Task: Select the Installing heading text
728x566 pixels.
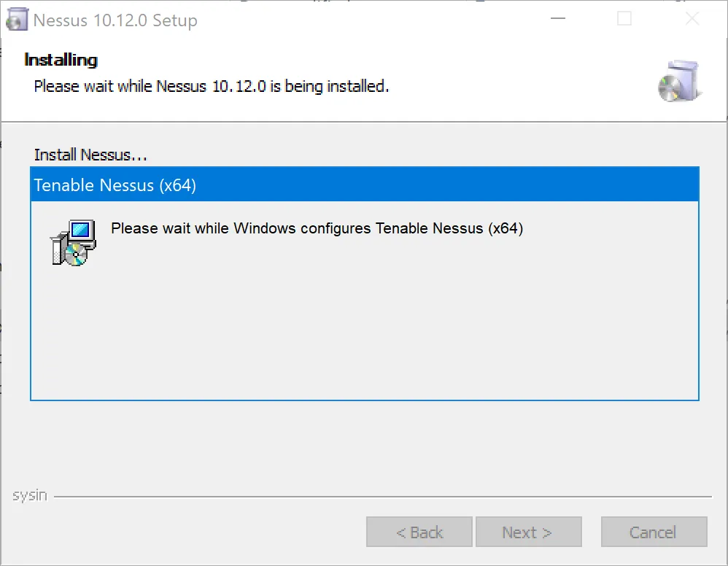Action: click(60, 60)
